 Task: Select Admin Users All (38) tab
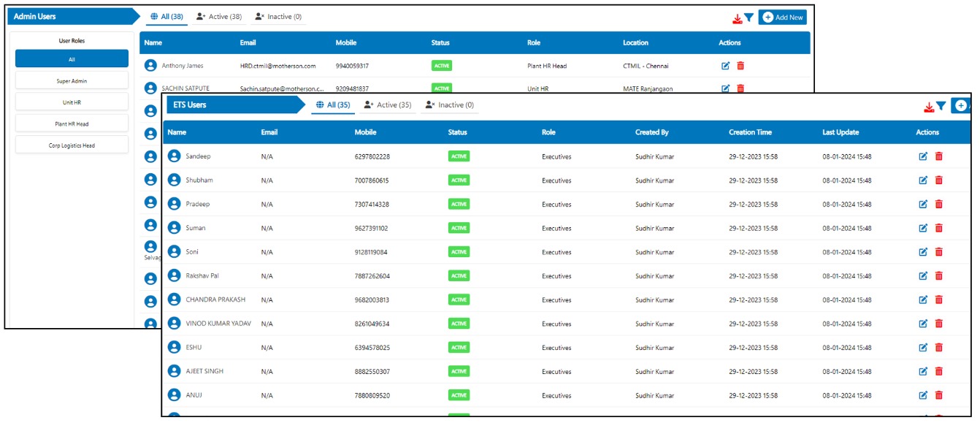pyautogui.click(x=166, y=17)
